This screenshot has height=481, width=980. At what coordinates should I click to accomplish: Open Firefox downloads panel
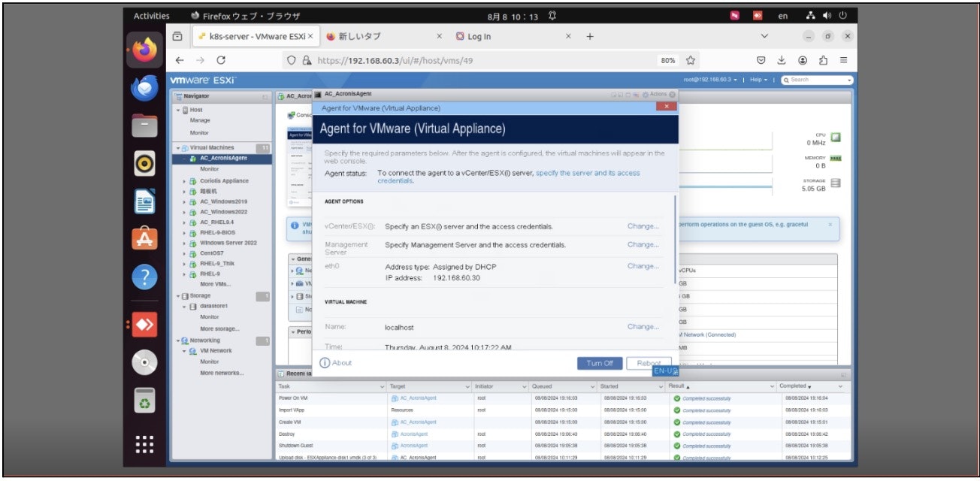[782, 60]
